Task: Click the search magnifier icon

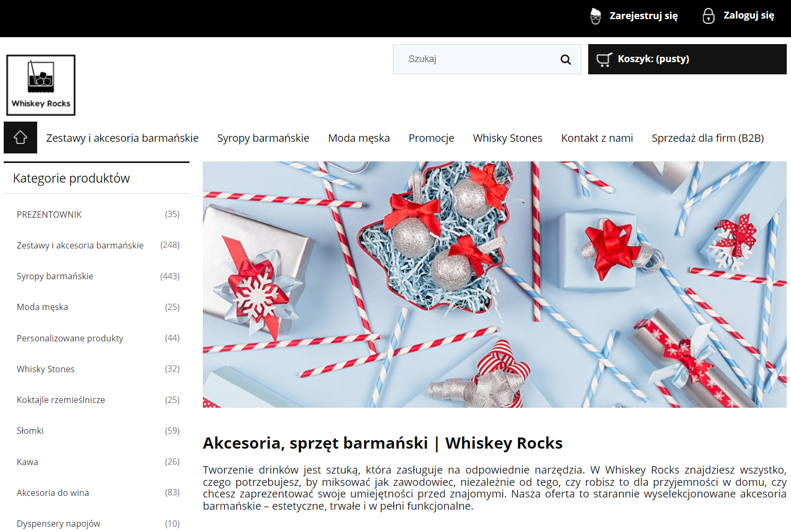Action: 565,59
